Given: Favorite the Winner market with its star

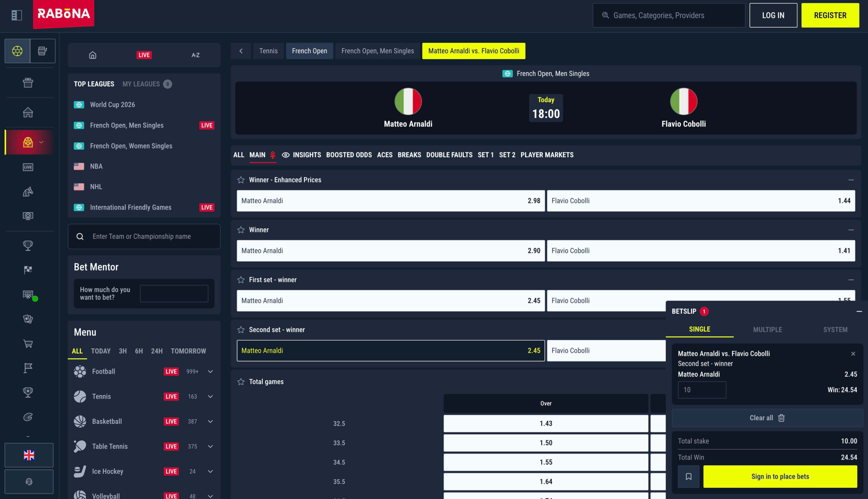Looking at the screenshot, I should pyautogui.click(x=241, y=230).
